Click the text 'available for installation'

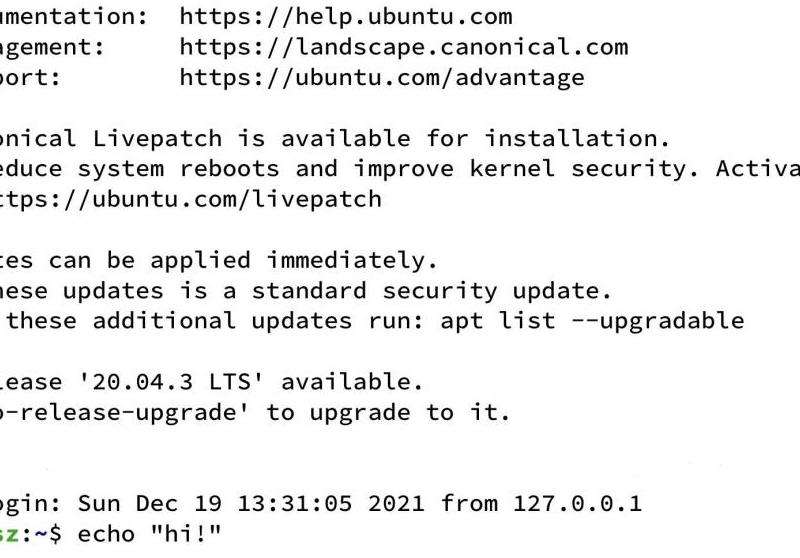[x=474, y=139]
